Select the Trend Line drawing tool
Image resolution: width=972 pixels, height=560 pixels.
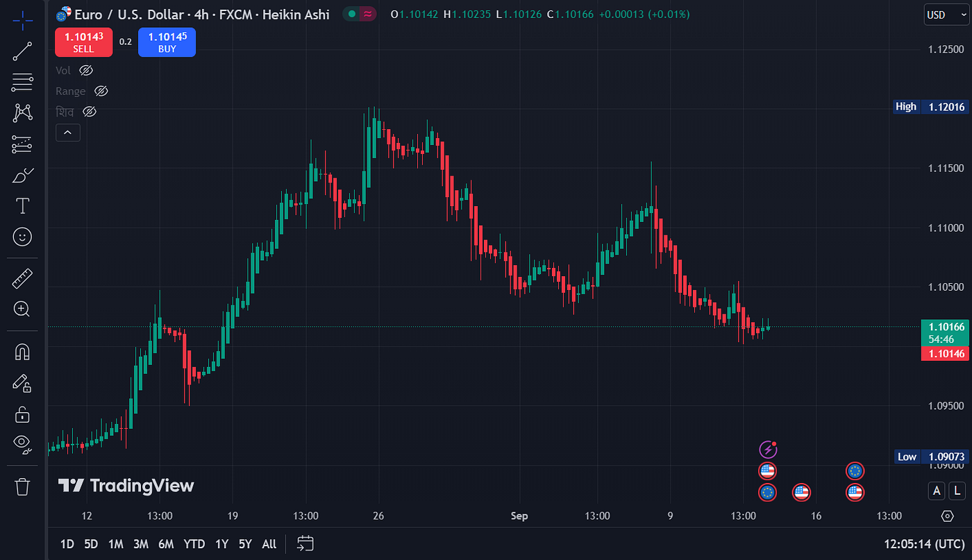point(22,50)
